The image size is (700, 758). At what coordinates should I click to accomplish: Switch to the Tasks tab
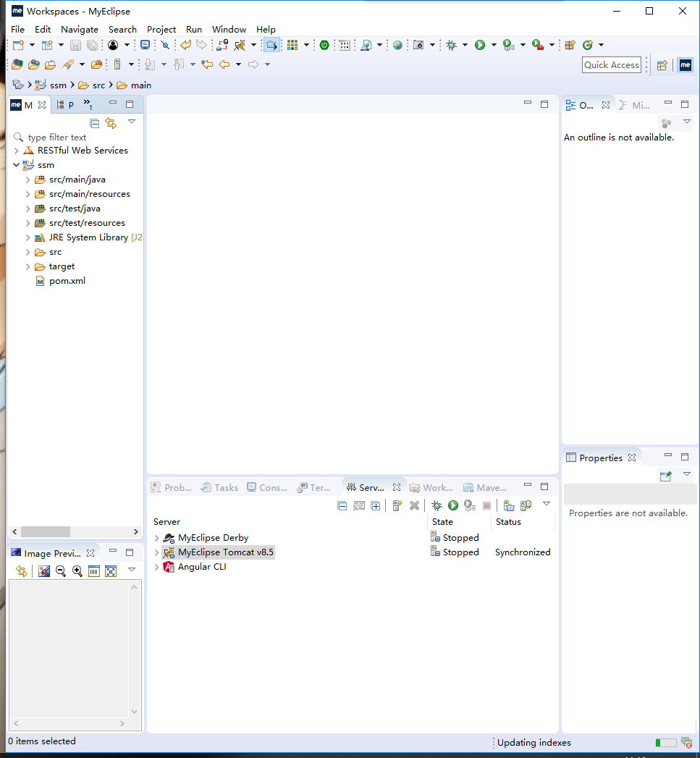[x=220, y=487]
